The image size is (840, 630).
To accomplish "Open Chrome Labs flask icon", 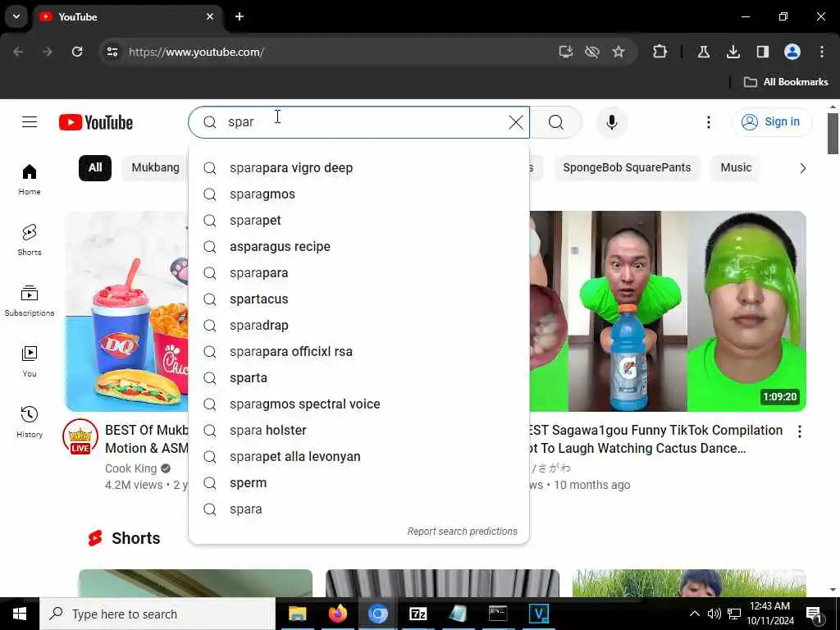I will click(x=703, y=52).
